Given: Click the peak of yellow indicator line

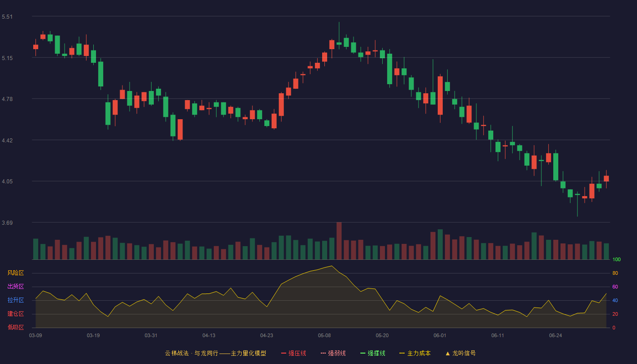Looking at the screenshot, I should pyautogui.click(x=332, y=266).
